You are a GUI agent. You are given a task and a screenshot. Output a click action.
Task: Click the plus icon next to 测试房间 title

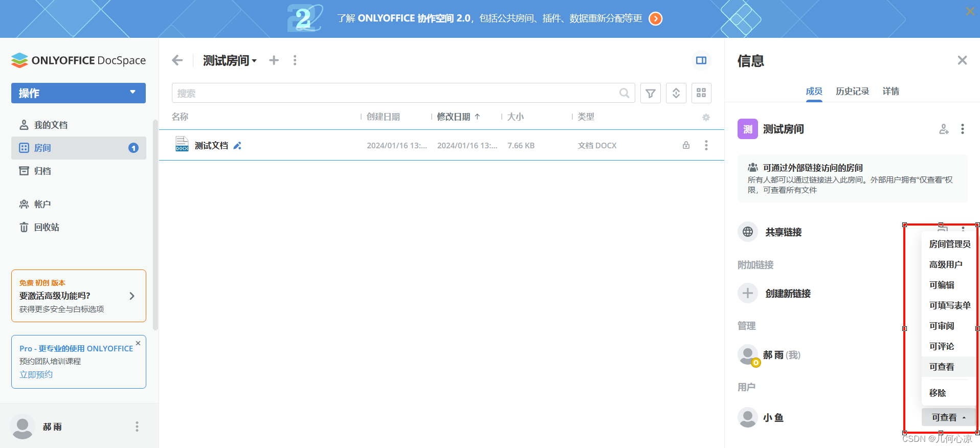[x=274, y=60]
